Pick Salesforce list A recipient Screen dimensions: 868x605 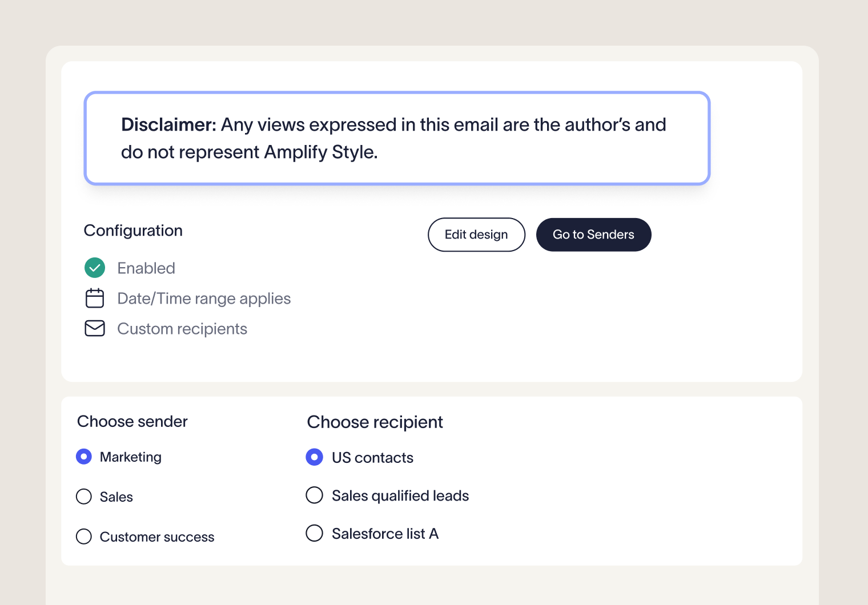pos(315,533)
